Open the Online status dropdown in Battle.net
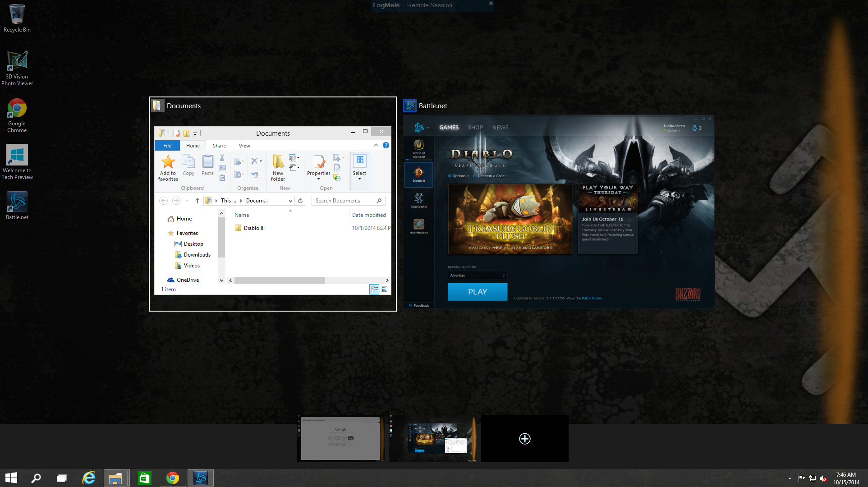The height and width of the screenshot is (487, 868). tap(672, 131)
